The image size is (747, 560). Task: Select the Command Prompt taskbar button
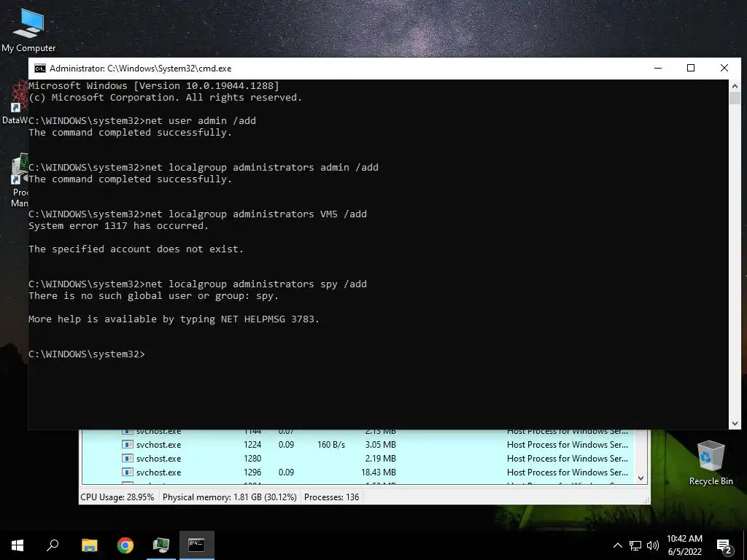click(197, 545)
